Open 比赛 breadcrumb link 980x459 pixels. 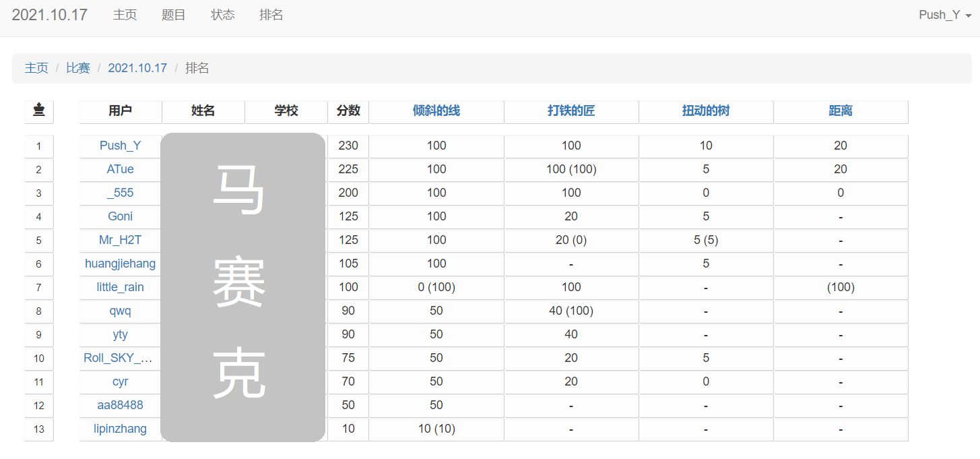78,68
